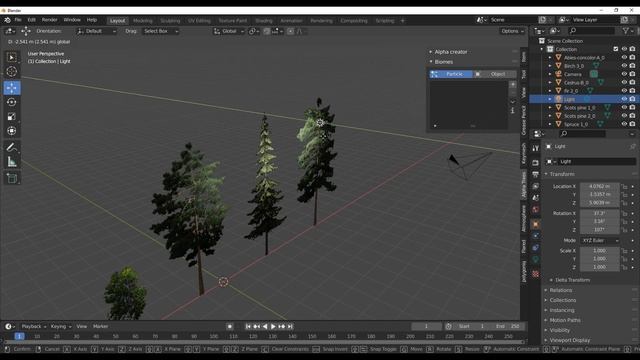Jump to the timeline end frame button
This screenshot has width=640, height=360.
tap(290, 327)
